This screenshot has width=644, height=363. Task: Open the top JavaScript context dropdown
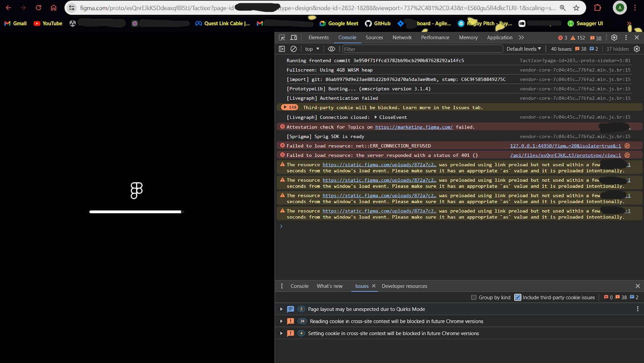[x=312, y=49]
